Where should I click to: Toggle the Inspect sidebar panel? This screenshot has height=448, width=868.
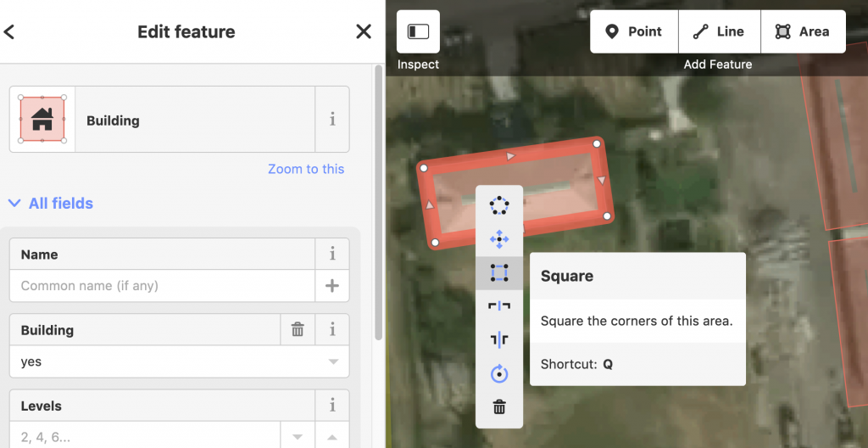pyautogui.click(x=418, y=32)
